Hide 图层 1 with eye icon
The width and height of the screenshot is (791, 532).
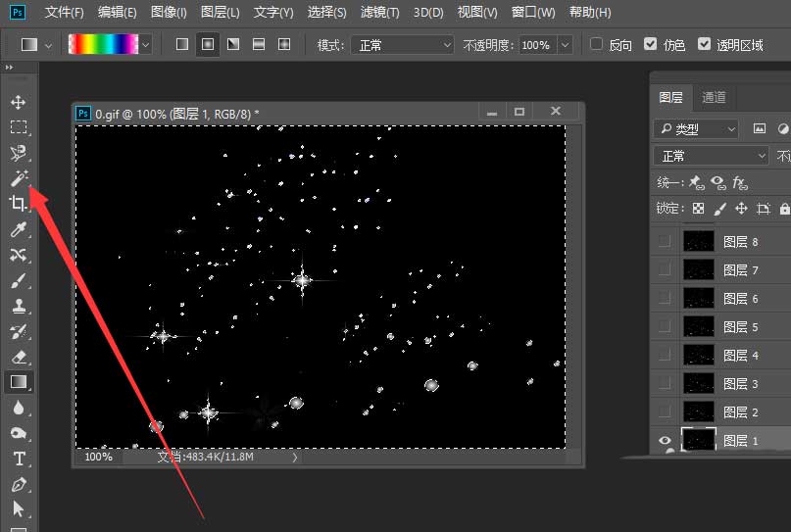(665, 441)
